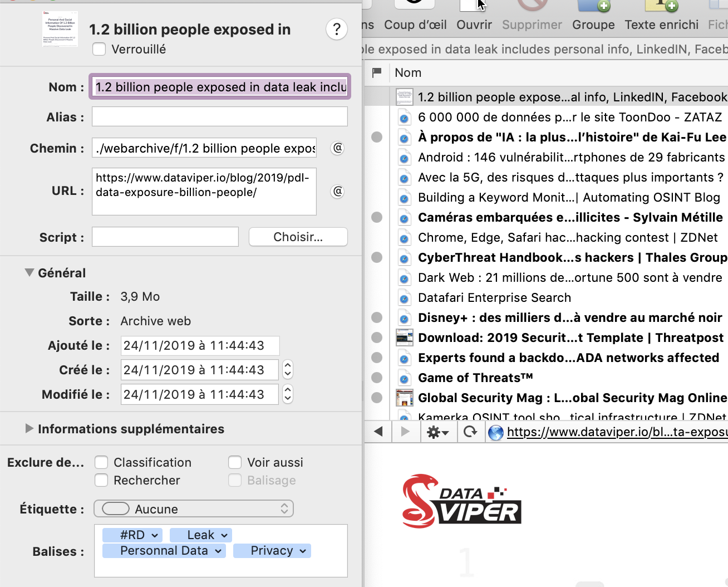Screen dimensions: 728x587
Task: Select the 1.2 billion people expose… list row
Action: click(x=546, y=97)
